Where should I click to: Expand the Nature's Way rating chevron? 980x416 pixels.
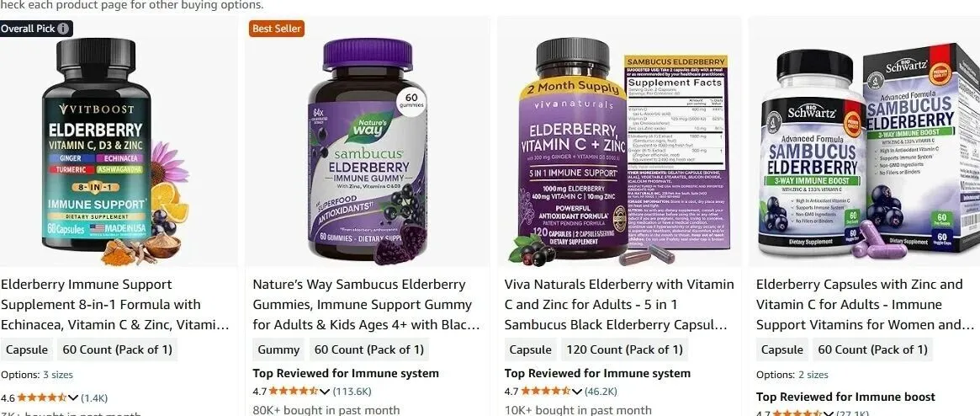coord(325,392)
